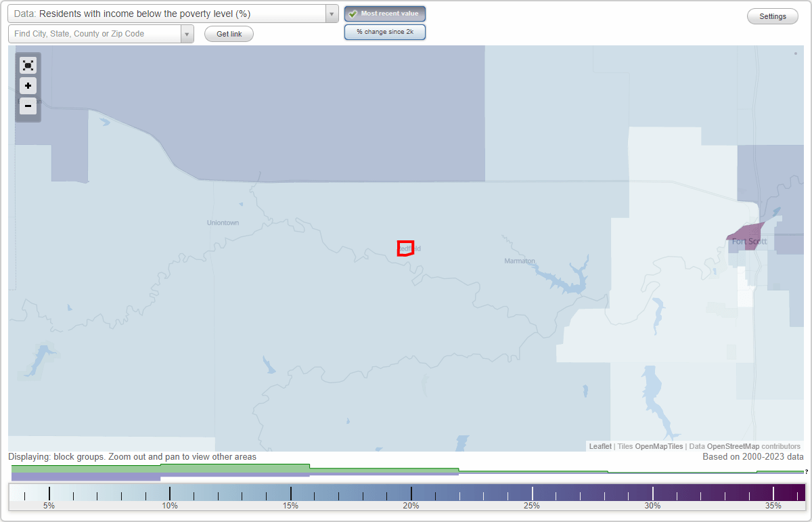The height and width of the screenshot is (522, 812).
Task: Click the Leaflet attribution link
Action: tap(600, 446)
